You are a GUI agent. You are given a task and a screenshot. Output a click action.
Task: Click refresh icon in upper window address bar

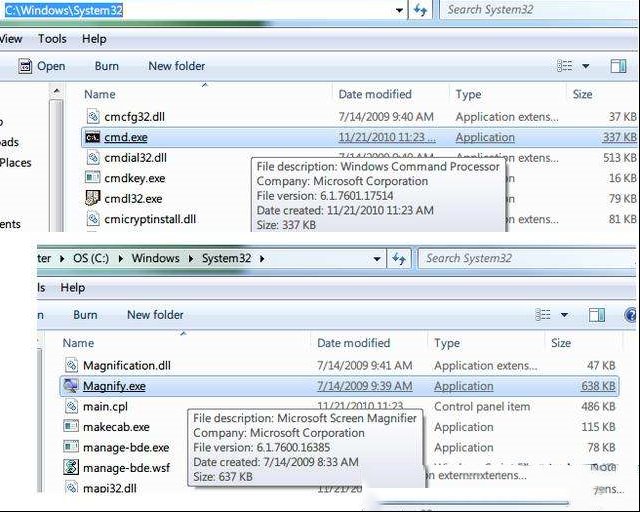pyautogui.click(x=420, y=10)
